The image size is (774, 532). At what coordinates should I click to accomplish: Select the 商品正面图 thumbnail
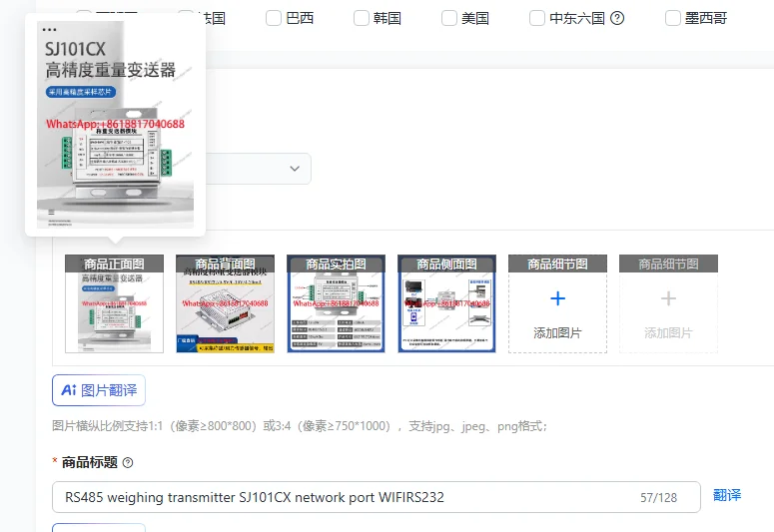(x=114, y=303)
